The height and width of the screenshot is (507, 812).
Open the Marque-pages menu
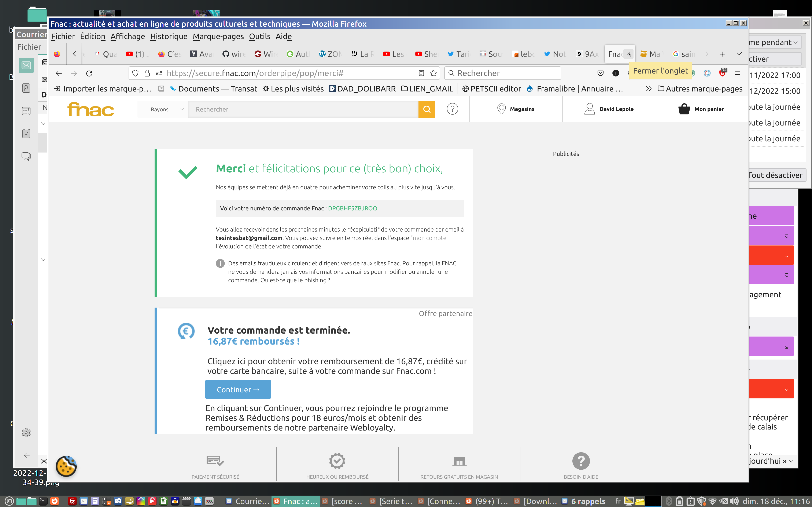(x=218, y=36)
